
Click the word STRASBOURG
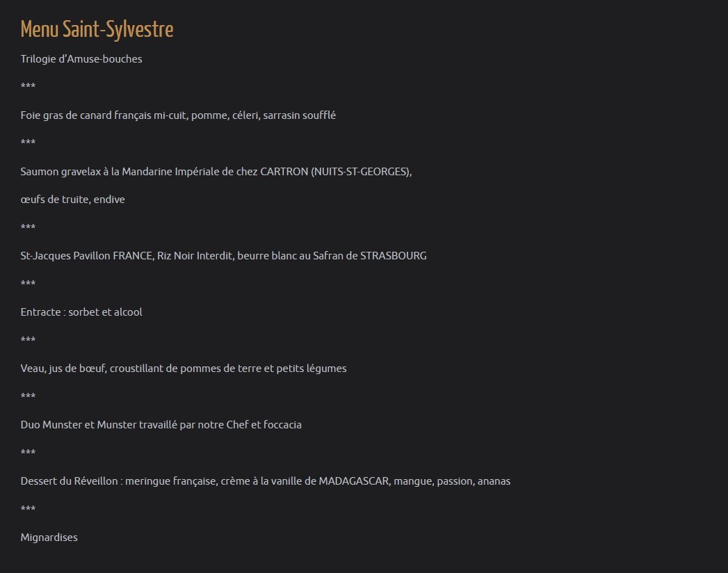pos(393,256)
